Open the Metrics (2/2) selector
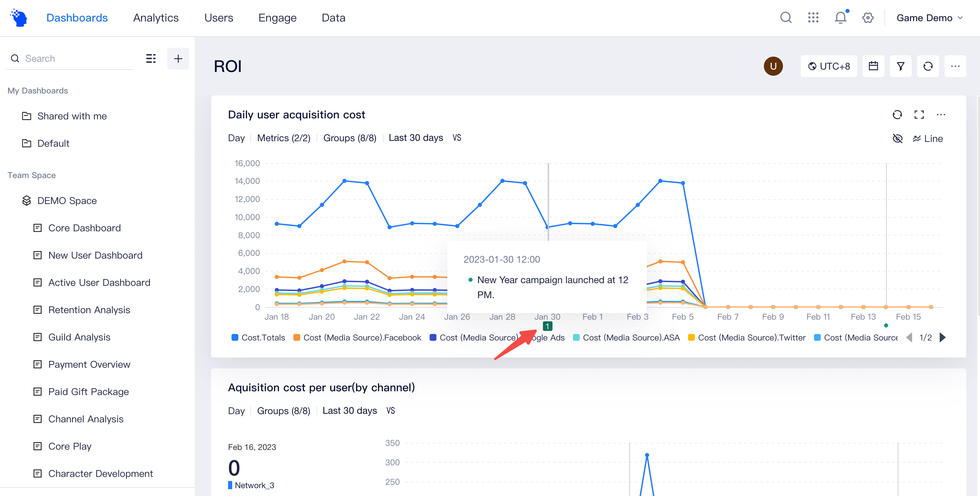The image size is (980, 496). click(x=284, y=137)
